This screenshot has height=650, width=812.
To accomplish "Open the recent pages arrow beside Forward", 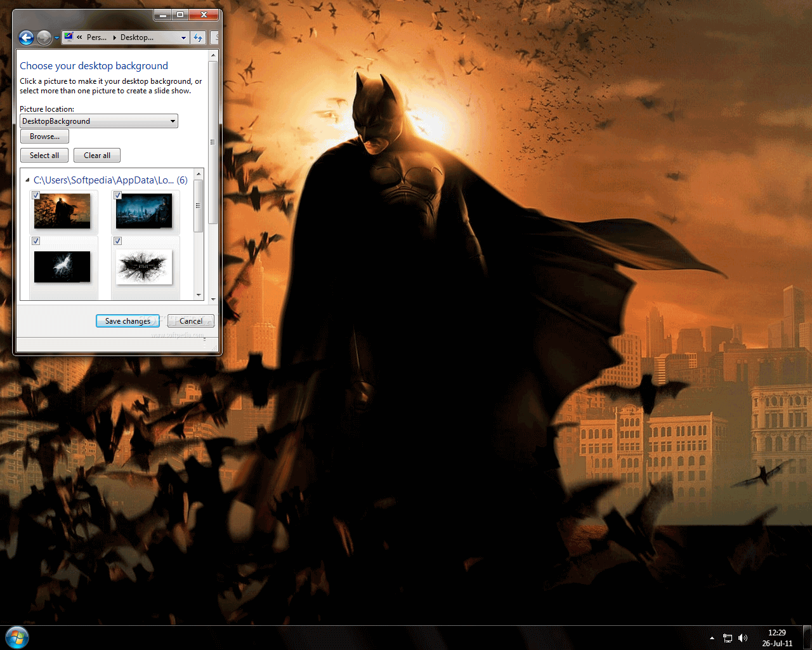I will [56, 38].
